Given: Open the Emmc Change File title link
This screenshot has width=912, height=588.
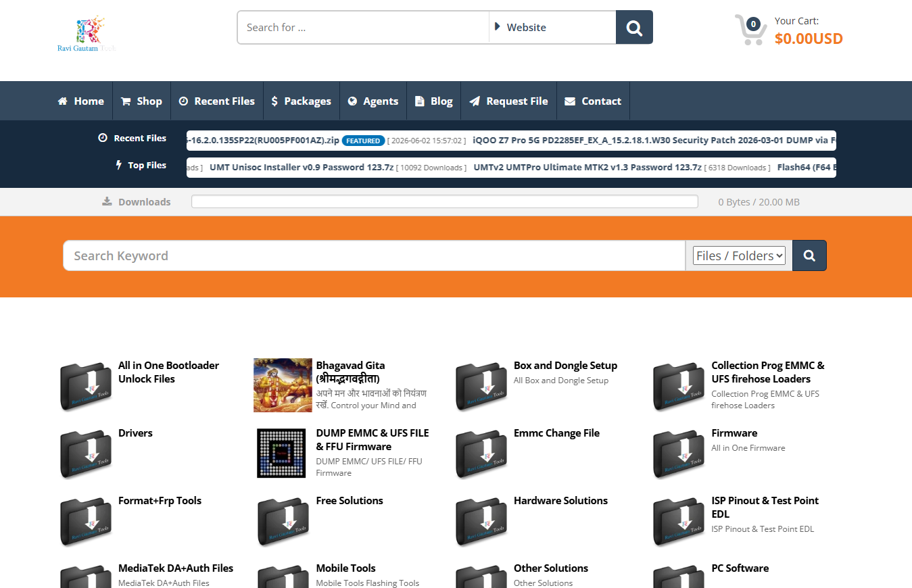Looking at the screenshot, I should 556,433.
